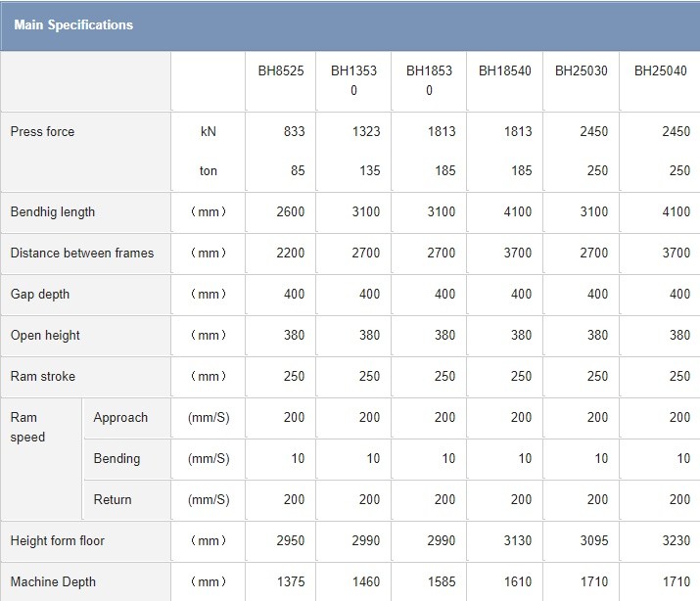Click the Open height row label
Screen dimensions: 700x601
pyautogui.click(x=45, y=336)
